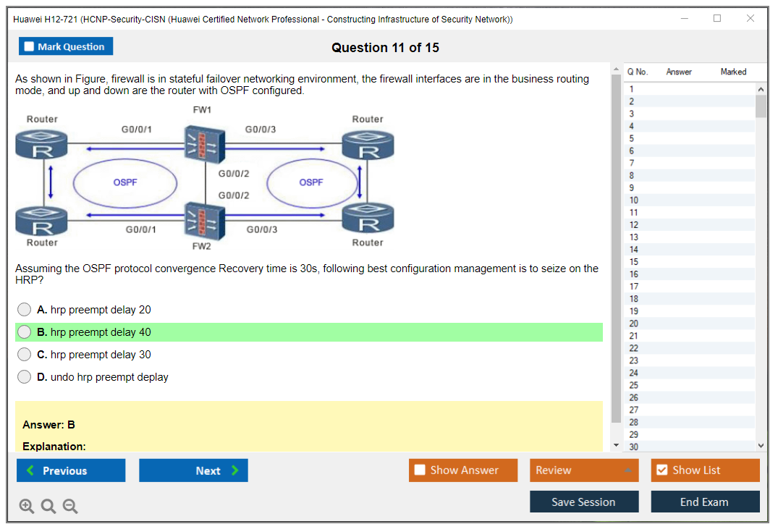Click the FW2 firewall icon in diagram

[x=202, y=219]
